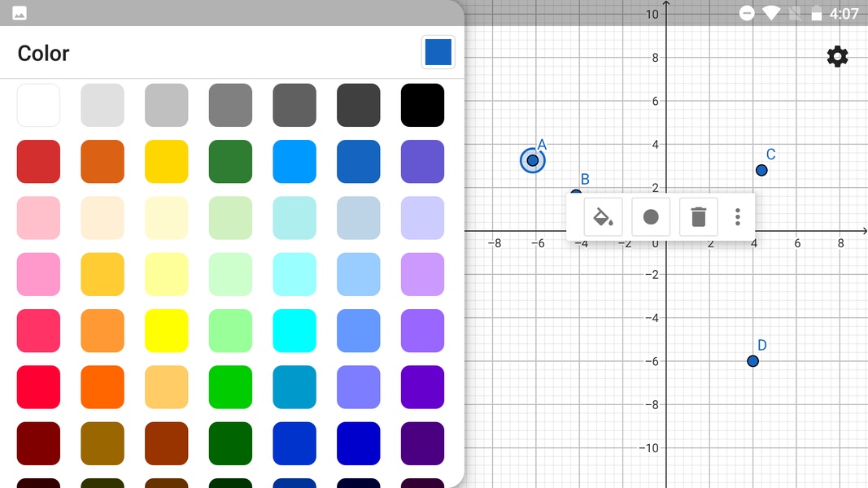Image resolution: width=868 pixels, height=488 pixels.
Task: Choose the teal blue swatch in sixth row
Action: coord(294,387)
